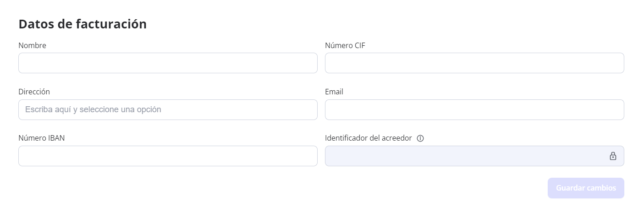Click the Datos de facturación heading
The height and width of the screenshot is (213, 644).
click(83, 24)
